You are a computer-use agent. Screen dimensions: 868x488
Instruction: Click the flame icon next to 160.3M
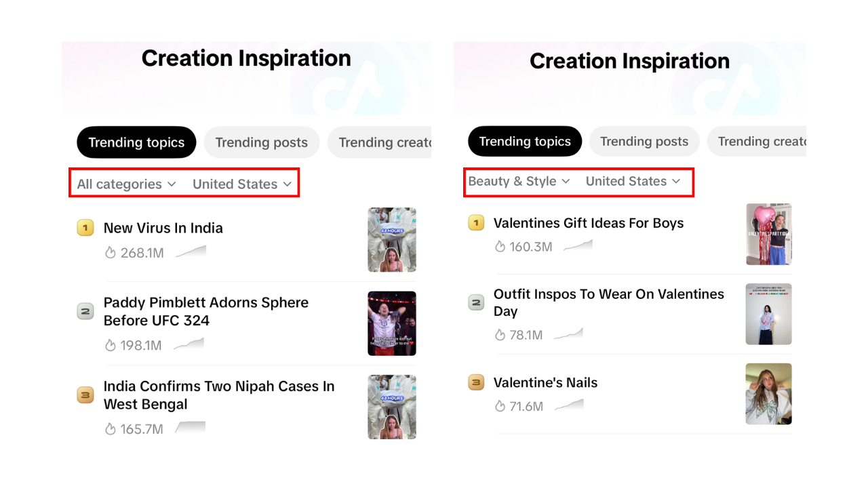point(500,247)
